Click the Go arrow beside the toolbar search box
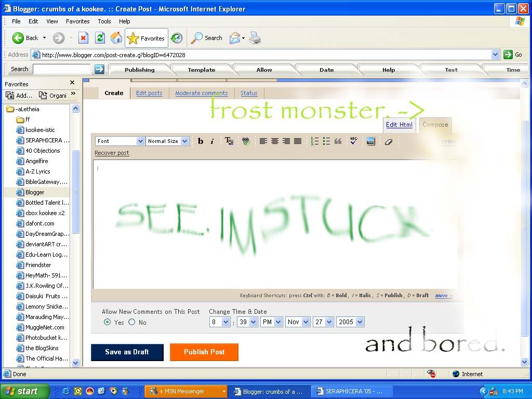Screen dimensions: 532x399 pos(99,69)
